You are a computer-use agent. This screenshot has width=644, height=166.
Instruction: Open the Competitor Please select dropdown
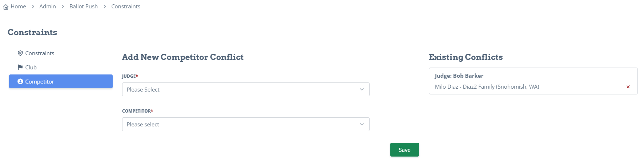coord(246,124)
